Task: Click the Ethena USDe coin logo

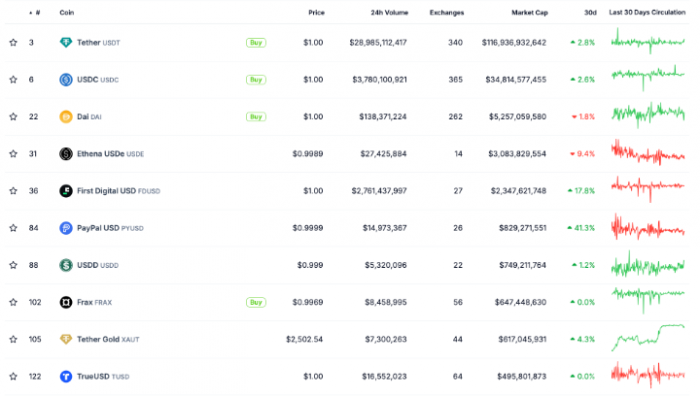Action: pyautogui.click(x=66, y=154)
